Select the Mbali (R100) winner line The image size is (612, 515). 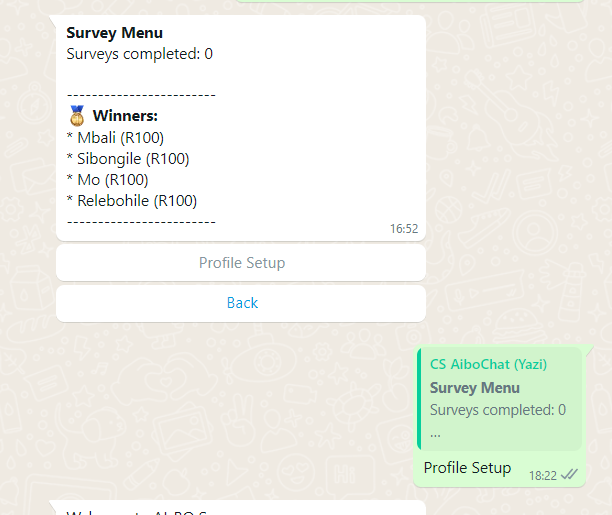[115, 138]
